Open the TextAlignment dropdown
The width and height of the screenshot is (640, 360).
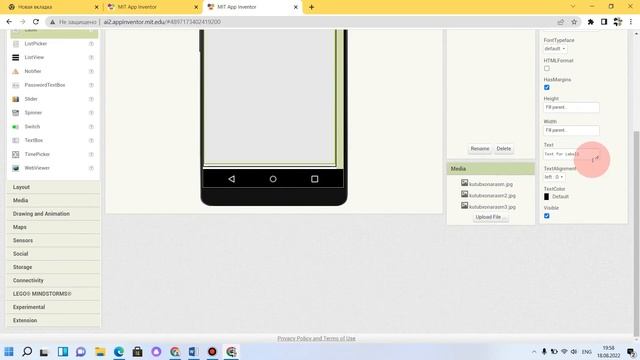(x=554, y=177)
